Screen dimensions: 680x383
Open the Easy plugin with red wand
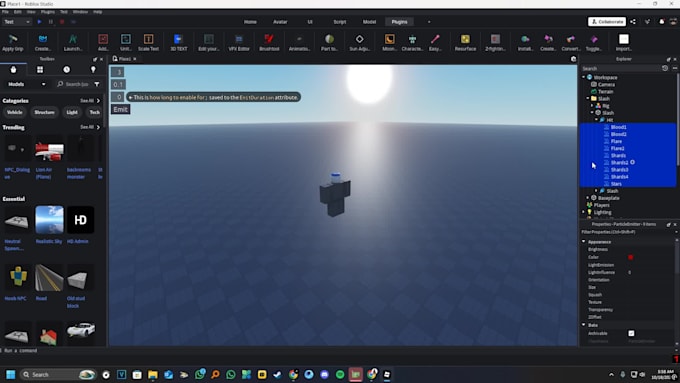(x=435, y=39)
